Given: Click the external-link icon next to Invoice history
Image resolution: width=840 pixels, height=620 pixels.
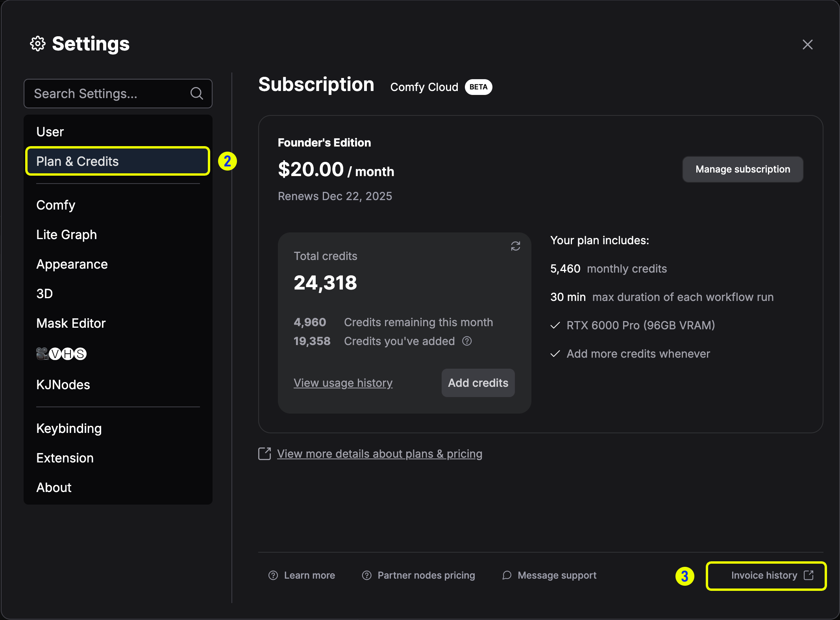Looking at the screenshot, I should click(x=808, y=575).
